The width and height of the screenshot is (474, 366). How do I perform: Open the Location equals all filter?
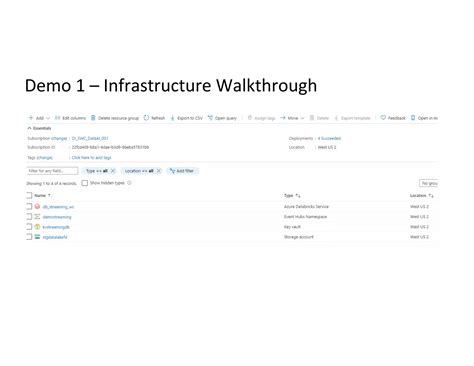click(139, 171)
